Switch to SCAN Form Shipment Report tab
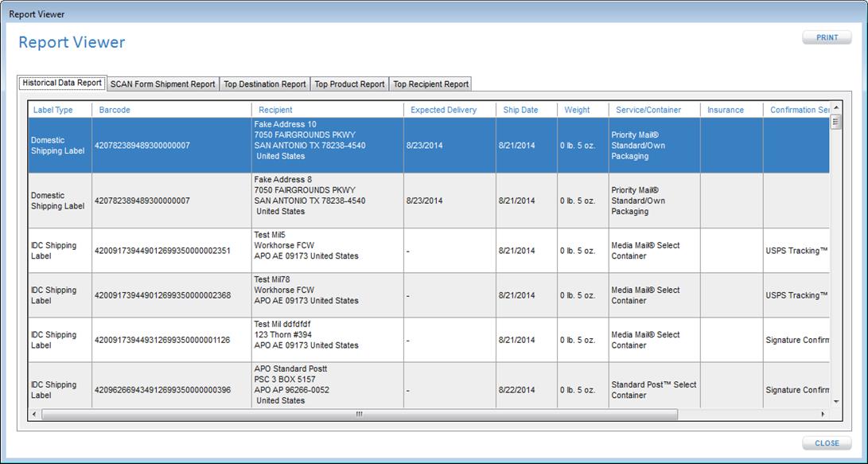The width and height of the screenshot is (868, 464). point(163,84)
